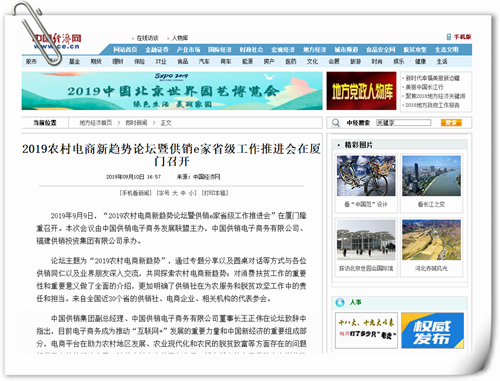Open the bicycle design photo thumbnail
The height and width of the screenshot is (381, 500).
(x=366, y=176)
